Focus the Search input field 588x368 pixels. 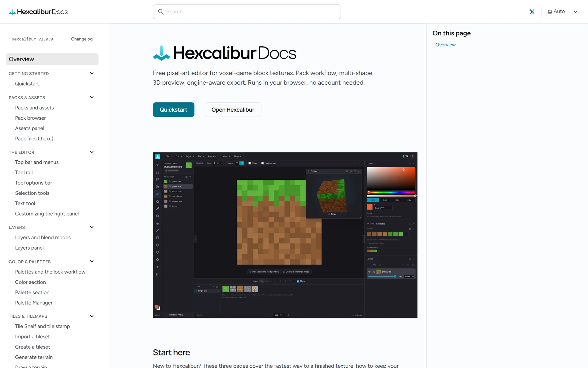click(x=247, y=12)
